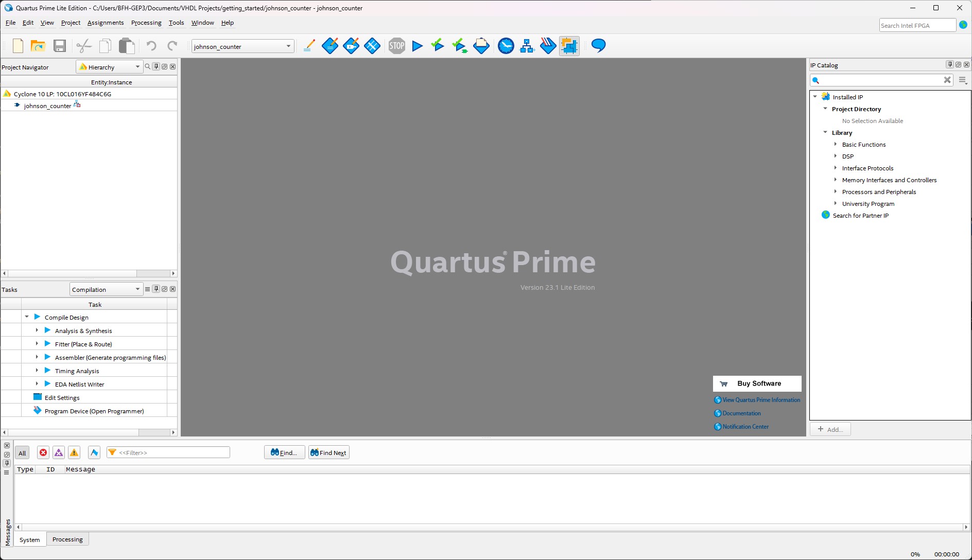
Task: Save with the floppy disk icon
Action: [x=60, y=46]
